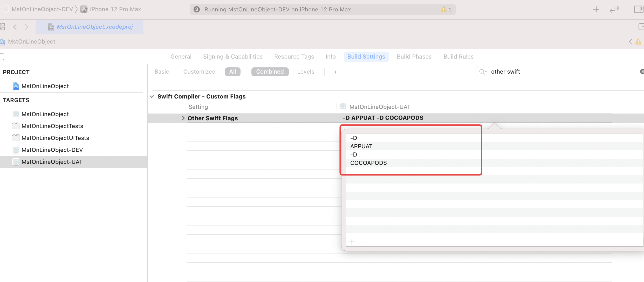Click the warning triangle in activity bar
Image resolution: width=644 pixels, height=282 pixels.
tap(444, 10)
